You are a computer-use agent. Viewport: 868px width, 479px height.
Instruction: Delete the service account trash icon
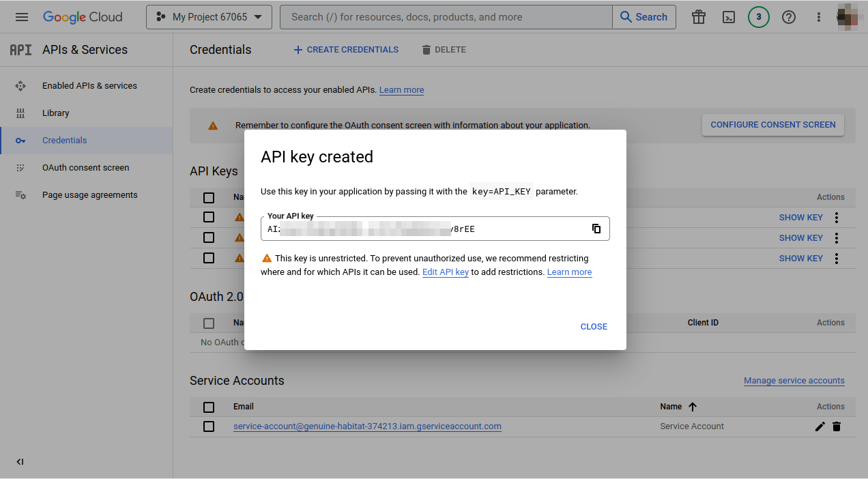pyautogui.click(x=837, y=426)
